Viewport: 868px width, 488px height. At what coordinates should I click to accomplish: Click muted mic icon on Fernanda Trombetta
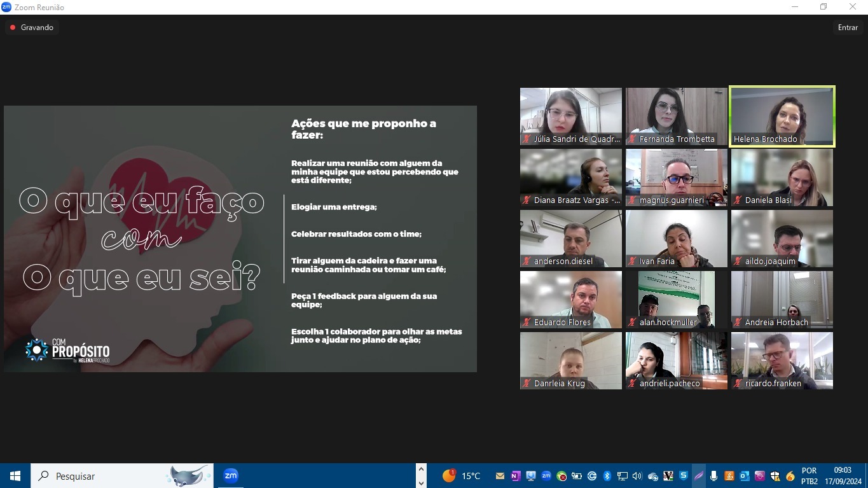(x=632, y=139)
